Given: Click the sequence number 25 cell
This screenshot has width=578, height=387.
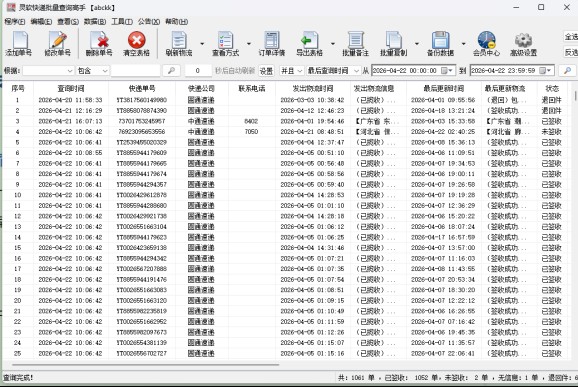Looking at the screenshot, I should pyautogui.click(x=17, y=353).
